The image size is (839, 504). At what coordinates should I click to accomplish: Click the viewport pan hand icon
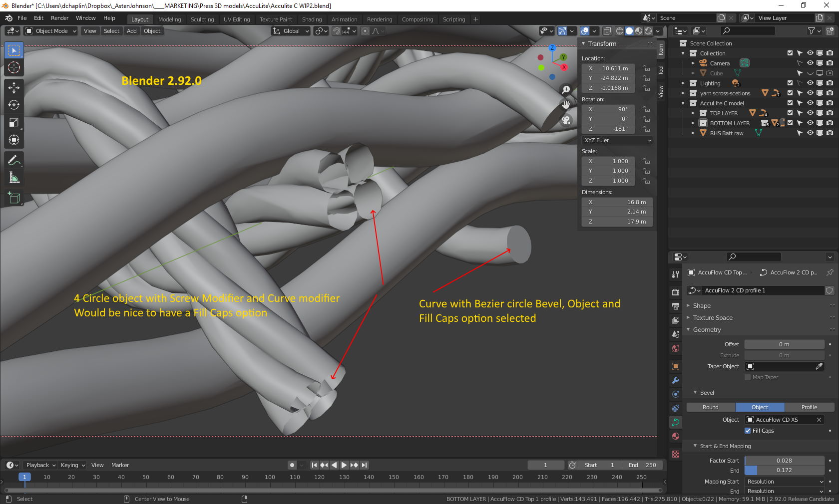click(566, 105)
